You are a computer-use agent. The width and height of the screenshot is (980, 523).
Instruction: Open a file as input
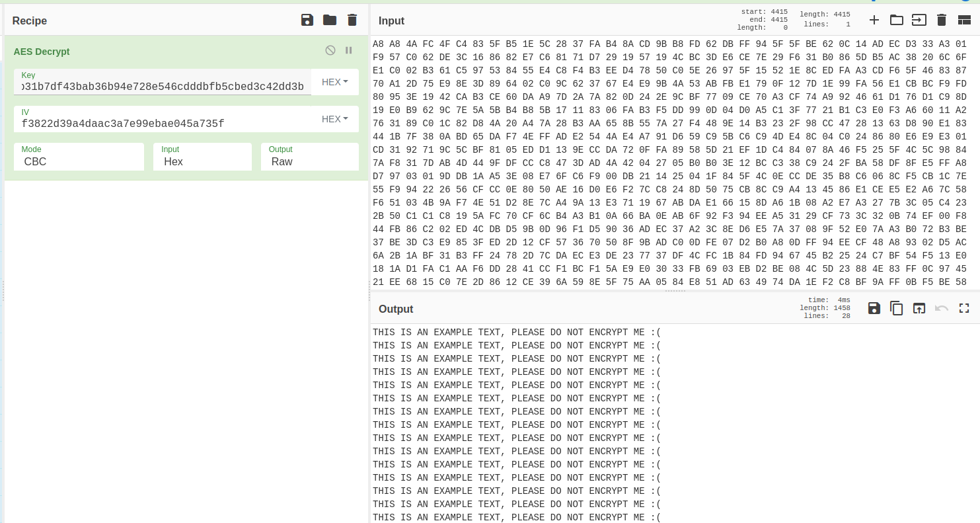919,20
